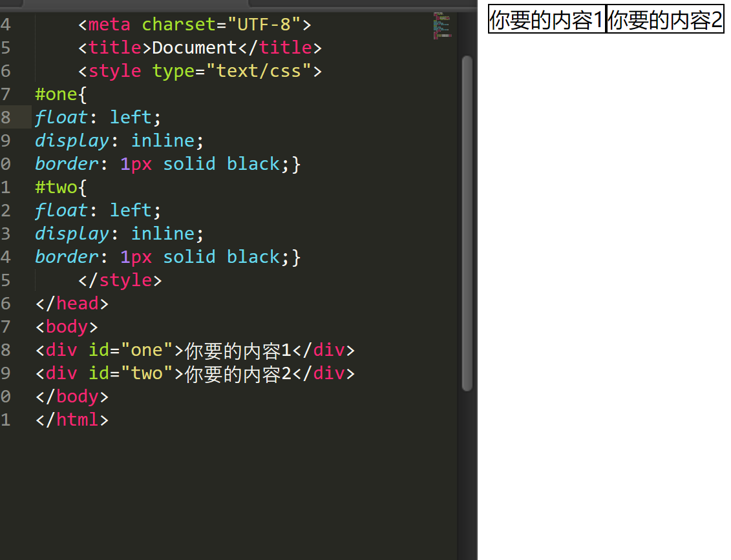
Task: Click border rule under #one selector
Action: pyautogui.click(x=168, y=164)
